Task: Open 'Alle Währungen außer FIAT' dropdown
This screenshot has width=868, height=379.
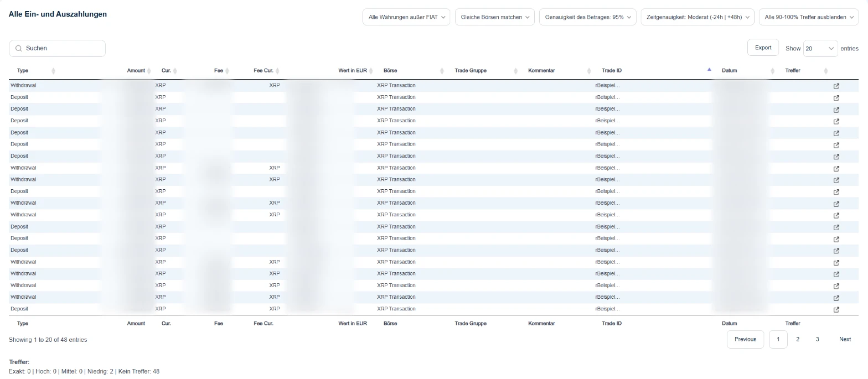Action: (x=406, y=17)
